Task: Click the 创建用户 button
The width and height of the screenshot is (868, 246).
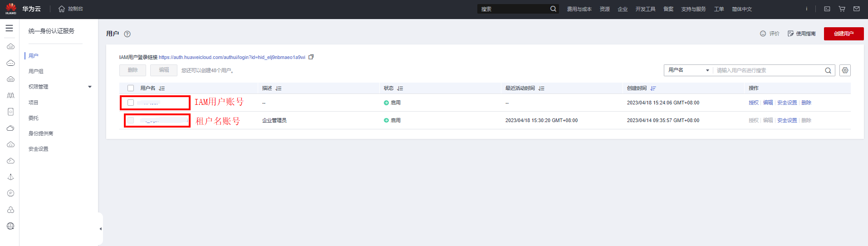Action: click(843, 34)
